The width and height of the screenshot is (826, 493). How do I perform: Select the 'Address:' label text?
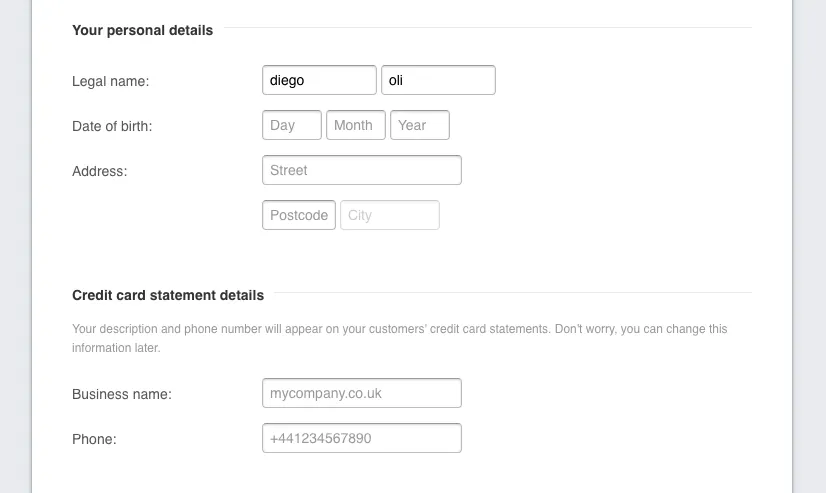point(100,171)
